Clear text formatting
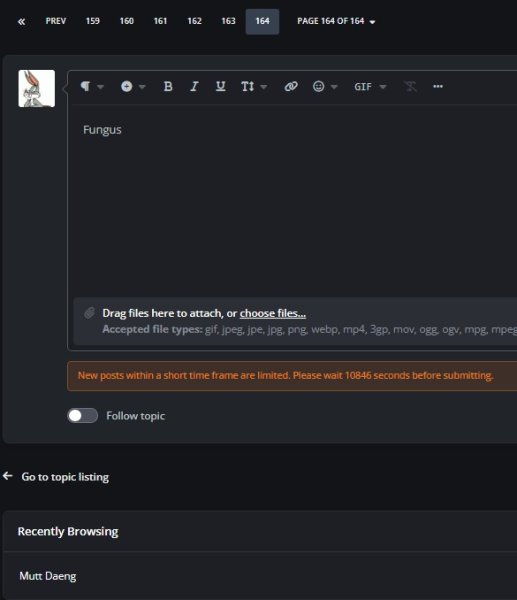Screen dimensions: 517x600 point(410,86)
